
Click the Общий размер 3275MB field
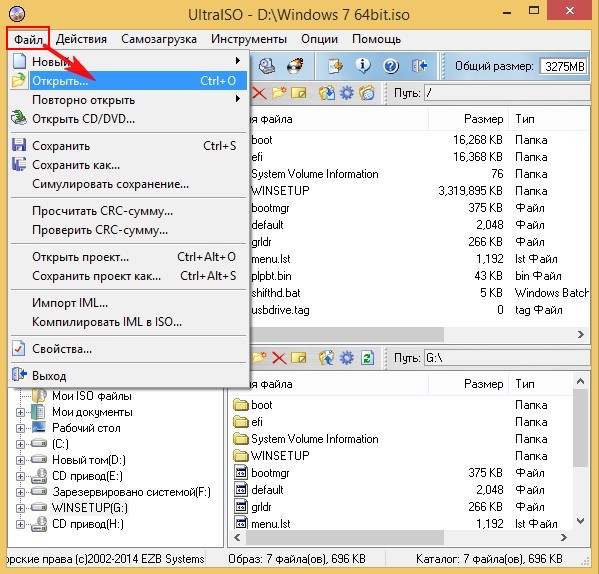564,66
